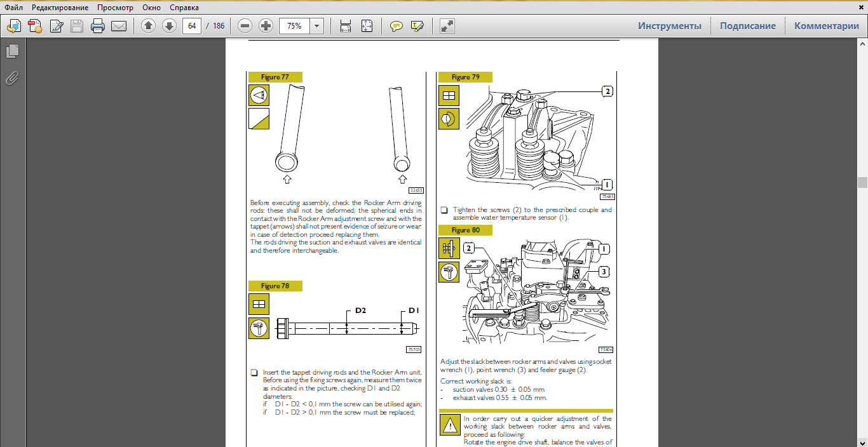The image size is (868, 447).
Task: Open the Просмотр menu
Action: point(114,8)
